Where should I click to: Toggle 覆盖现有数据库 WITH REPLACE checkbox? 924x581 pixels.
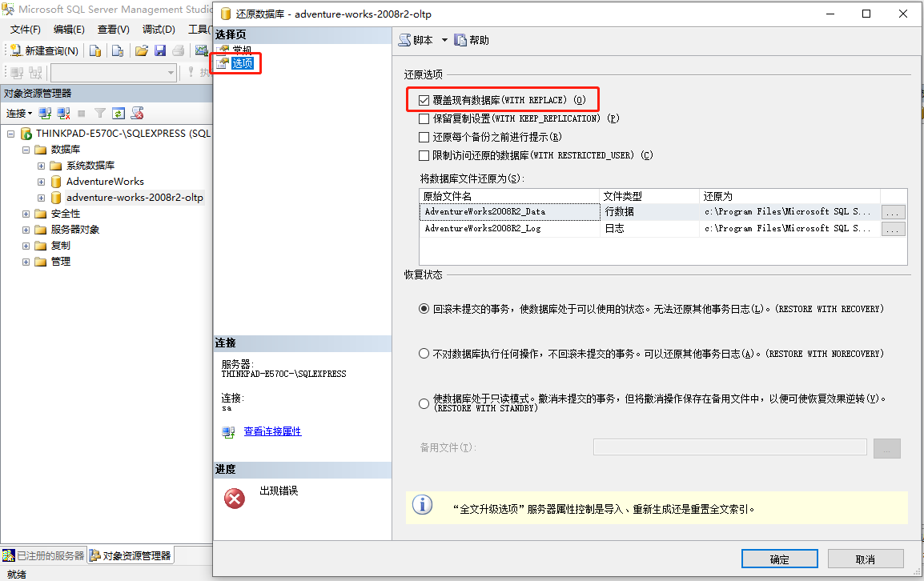click(424, 100)
